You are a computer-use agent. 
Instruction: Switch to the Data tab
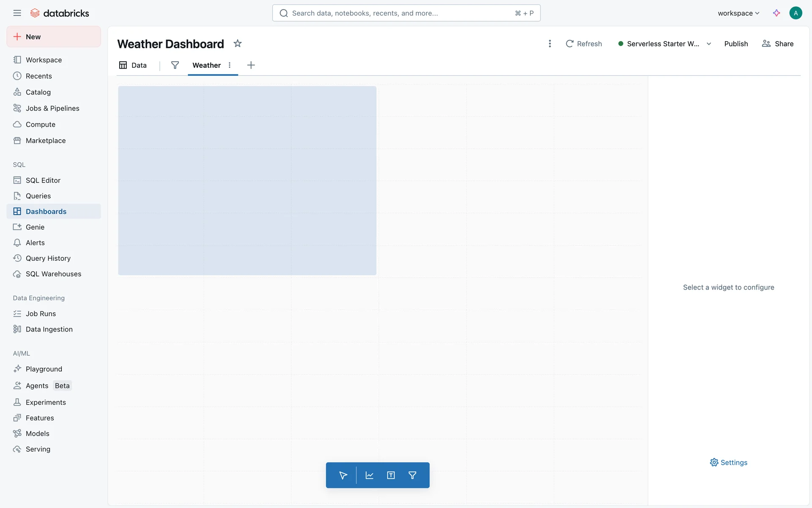[133, 65]
